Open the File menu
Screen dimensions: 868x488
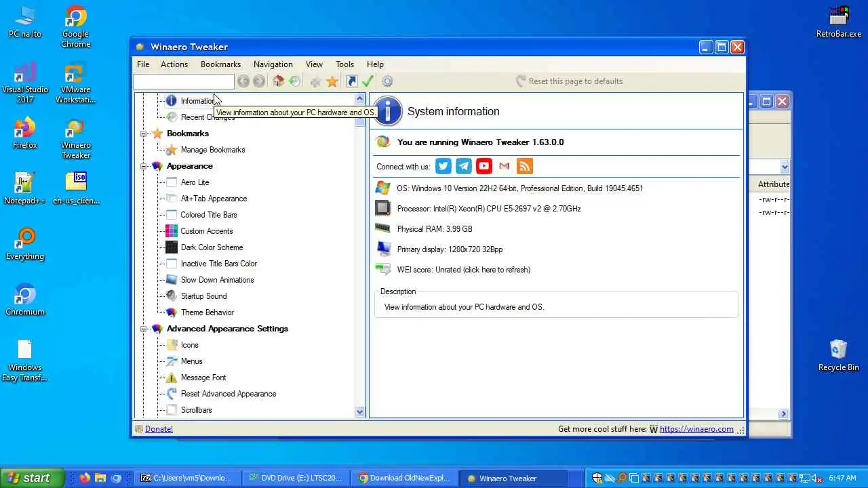pos(143,64)
